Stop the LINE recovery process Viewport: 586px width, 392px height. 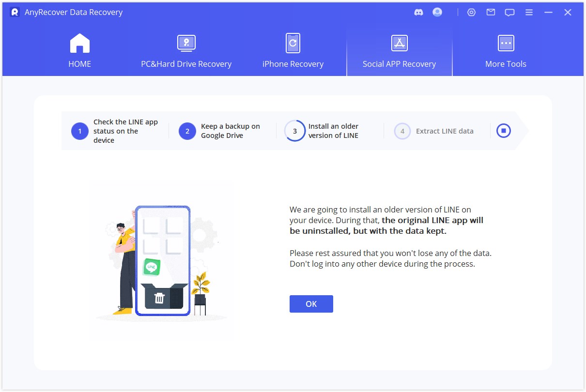click(503, 130)
